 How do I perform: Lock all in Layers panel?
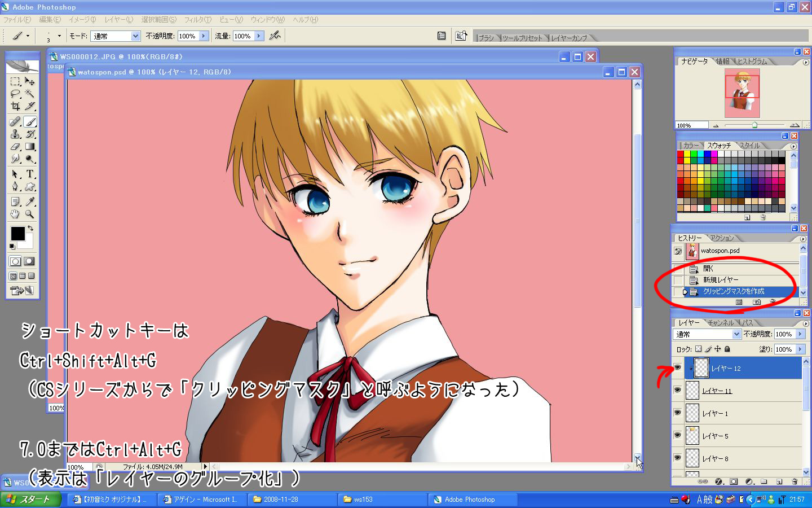(727, 349)
